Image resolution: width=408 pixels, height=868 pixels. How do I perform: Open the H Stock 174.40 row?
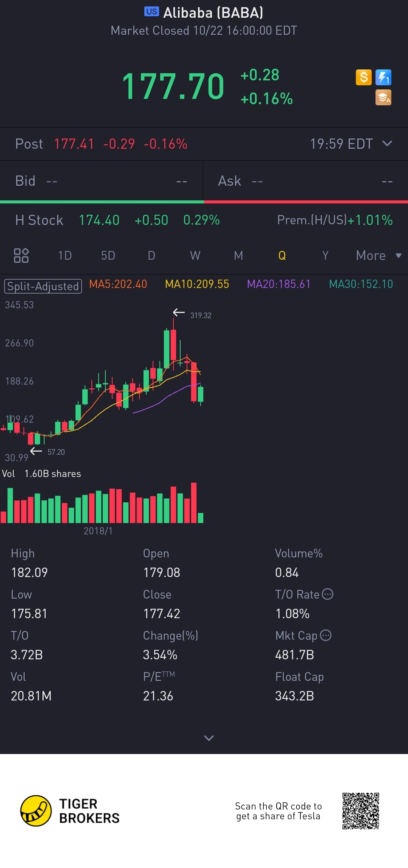pyautogui.click(x=117, y=220)
